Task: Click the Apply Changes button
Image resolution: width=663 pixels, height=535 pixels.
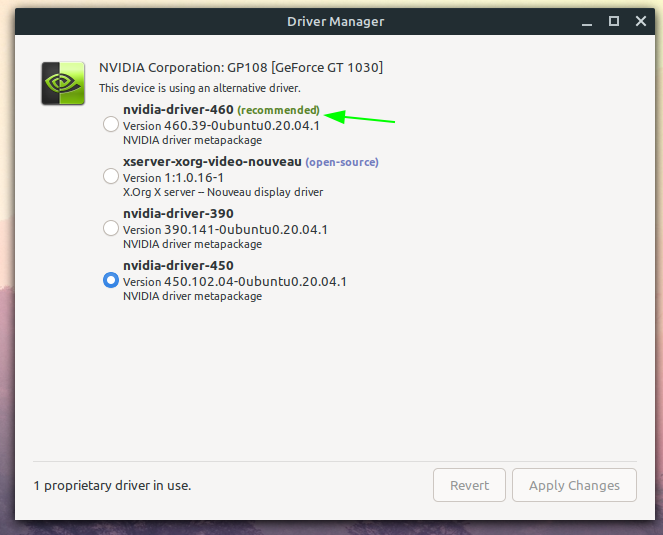Action: [574, 485]
